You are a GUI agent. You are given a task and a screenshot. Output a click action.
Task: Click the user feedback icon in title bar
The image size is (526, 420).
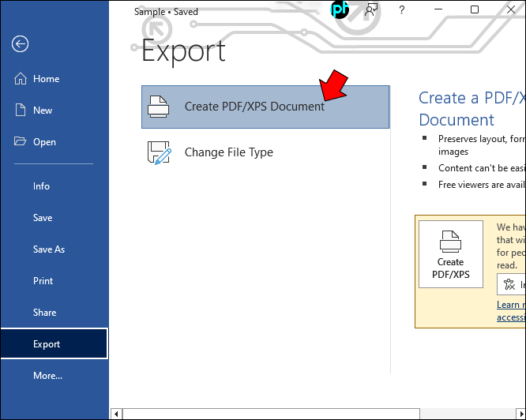coord(371,9)
